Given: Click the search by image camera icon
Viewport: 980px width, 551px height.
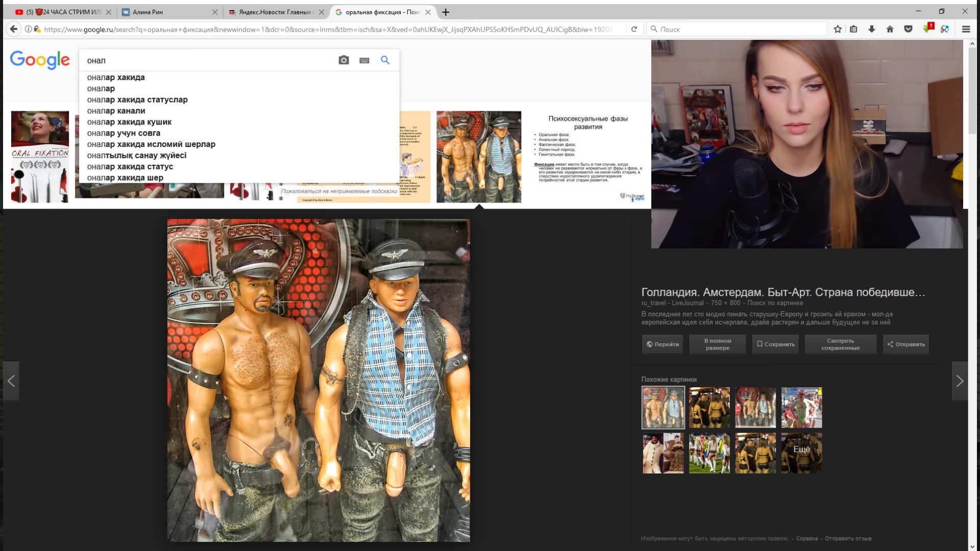Looking at the screenshot, I should tap(344, 60).
